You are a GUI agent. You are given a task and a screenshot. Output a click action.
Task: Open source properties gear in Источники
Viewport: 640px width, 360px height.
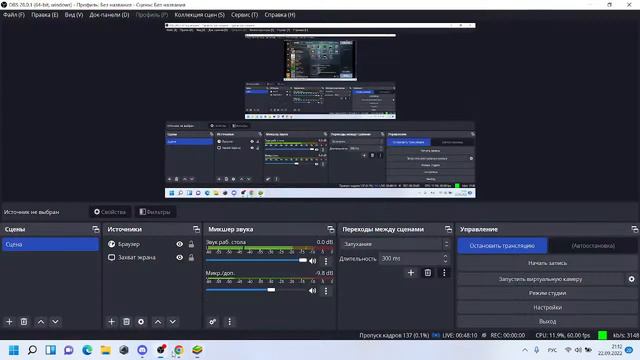click(x=141, y=322)
